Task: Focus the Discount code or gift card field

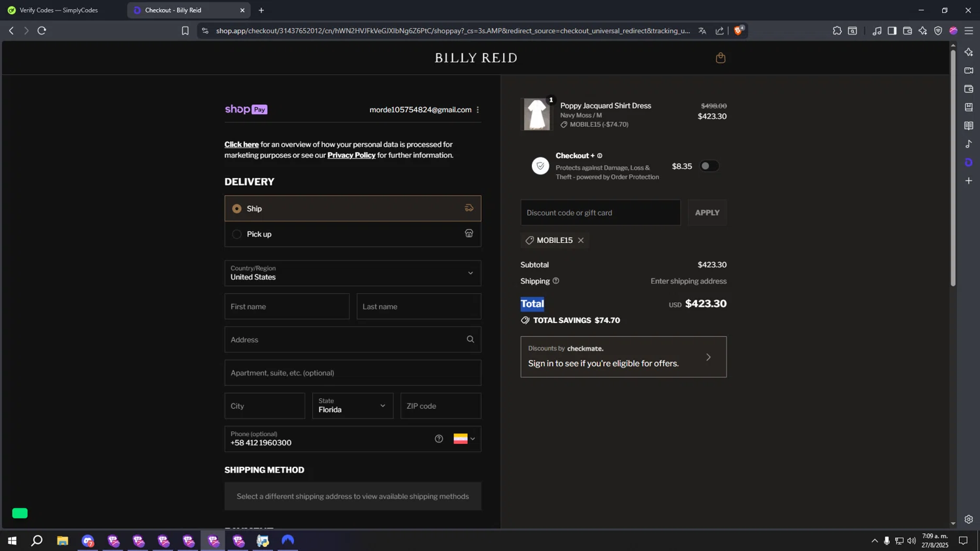Action: pyautogui.click(x=600, y=212)
